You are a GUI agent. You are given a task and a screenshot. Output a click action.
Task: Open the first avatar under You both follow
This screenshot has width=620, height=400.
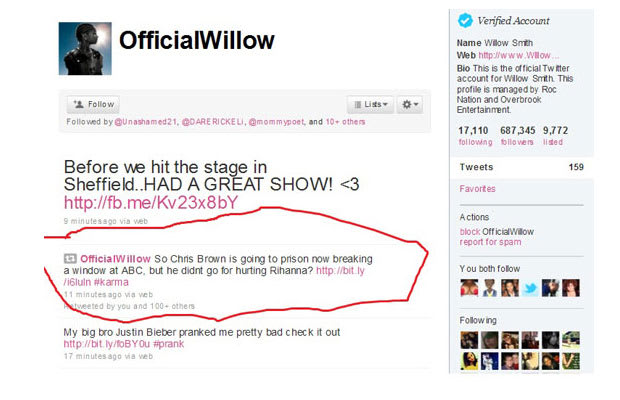coord(469,288)
